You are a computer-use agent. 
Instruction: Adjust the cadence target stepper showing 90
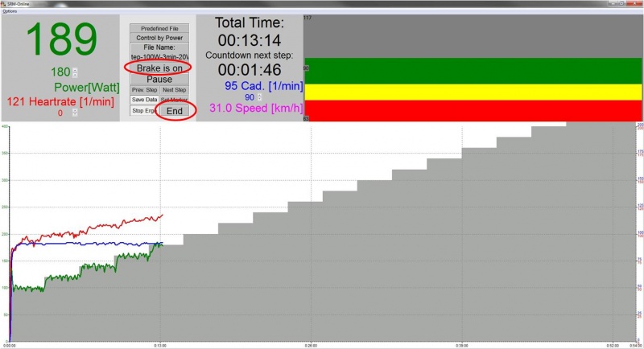(260, 97)
